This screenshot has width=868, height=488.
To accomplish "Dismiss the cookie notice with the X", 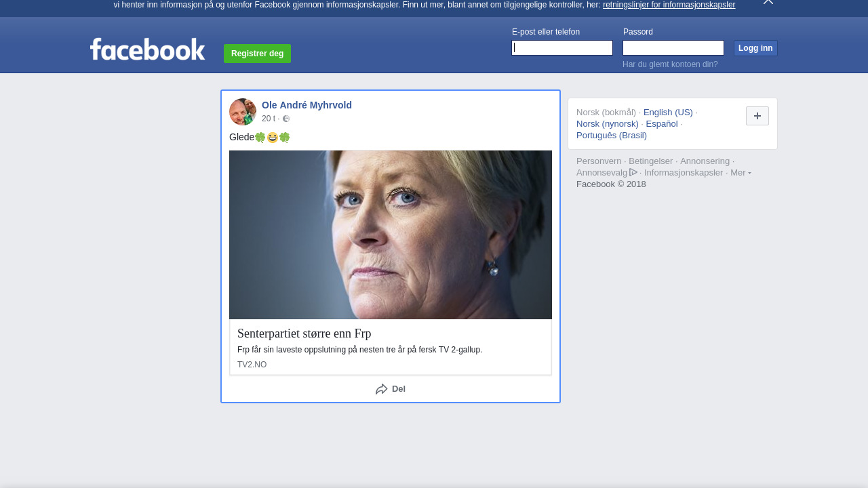I will (x=768, y=2).
